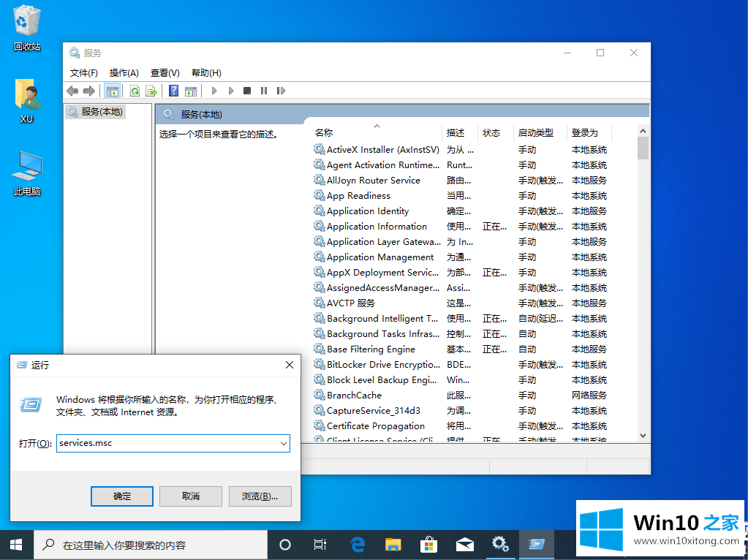The height and width of the screenshot is (560, 748).
Task: Click the Stop Service toolbar button
Action: (247, 91)
